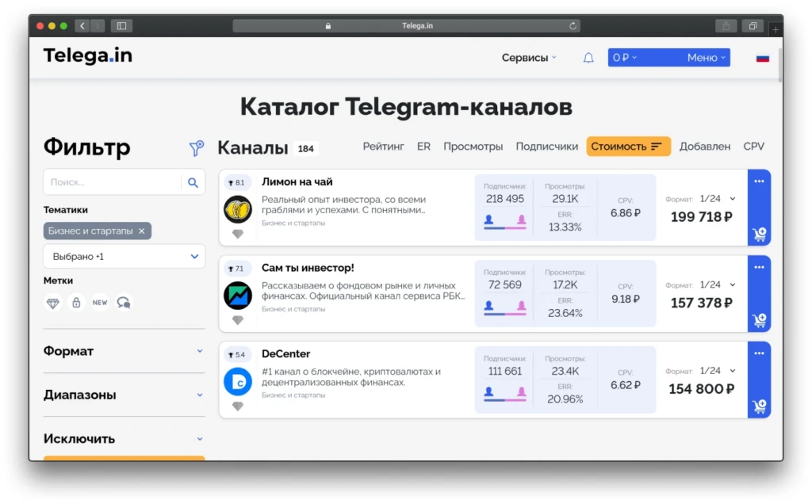Sort channels by CPV

[753, 147]
